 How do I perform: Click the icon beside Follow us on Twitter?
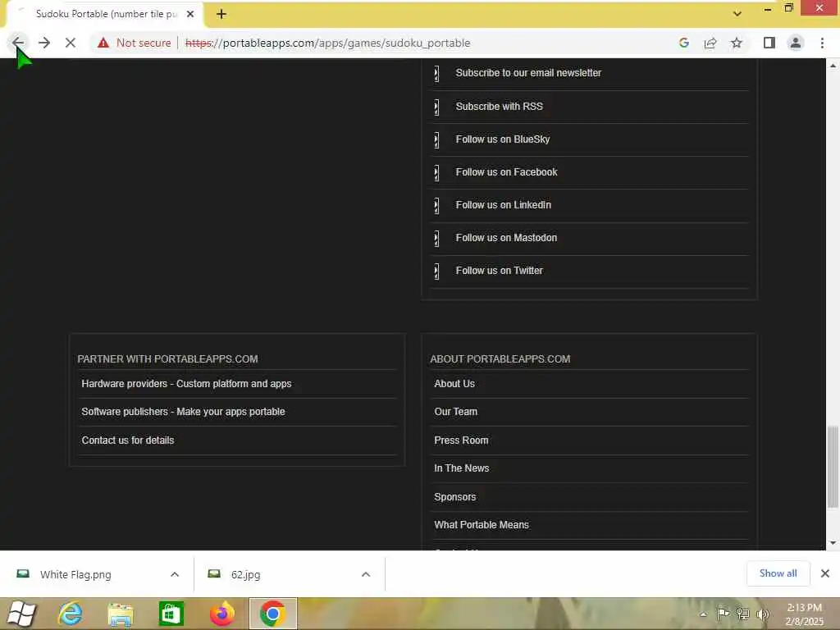(436, 271)
